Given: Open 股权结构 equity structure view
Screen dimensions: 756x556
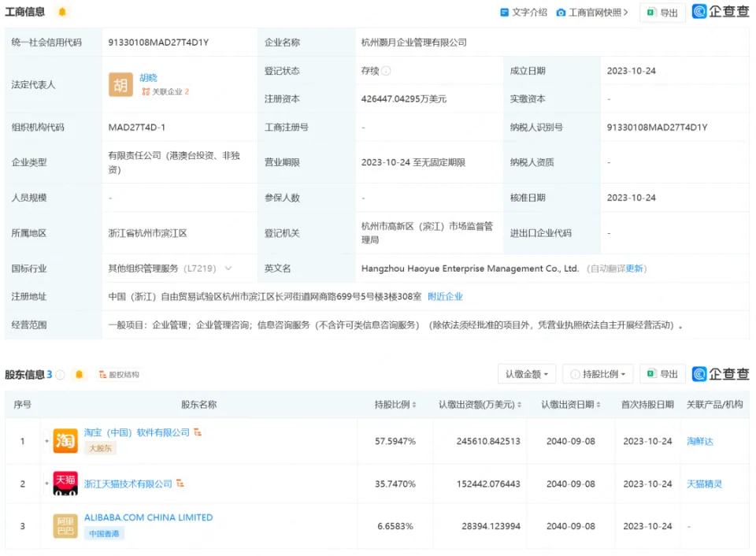Looking at the screenshot, I should [x=119, y=375].
